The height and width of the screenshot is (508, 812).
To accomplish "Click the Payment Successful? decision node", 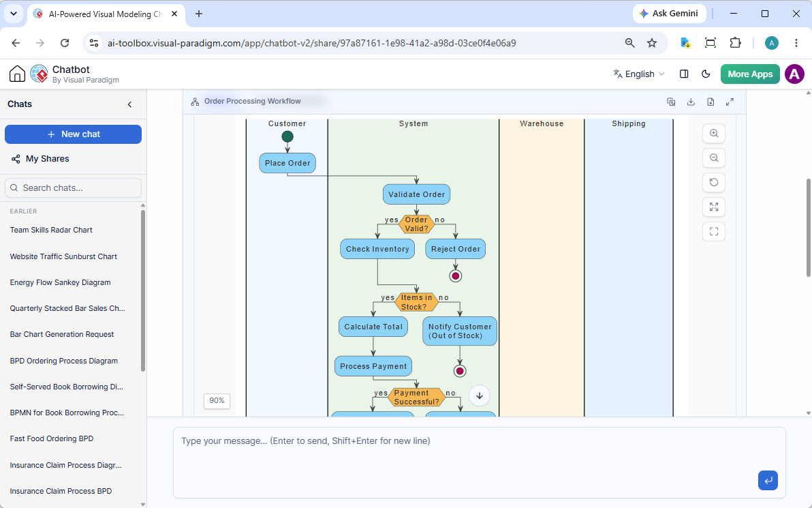I will tap(416, 397).
